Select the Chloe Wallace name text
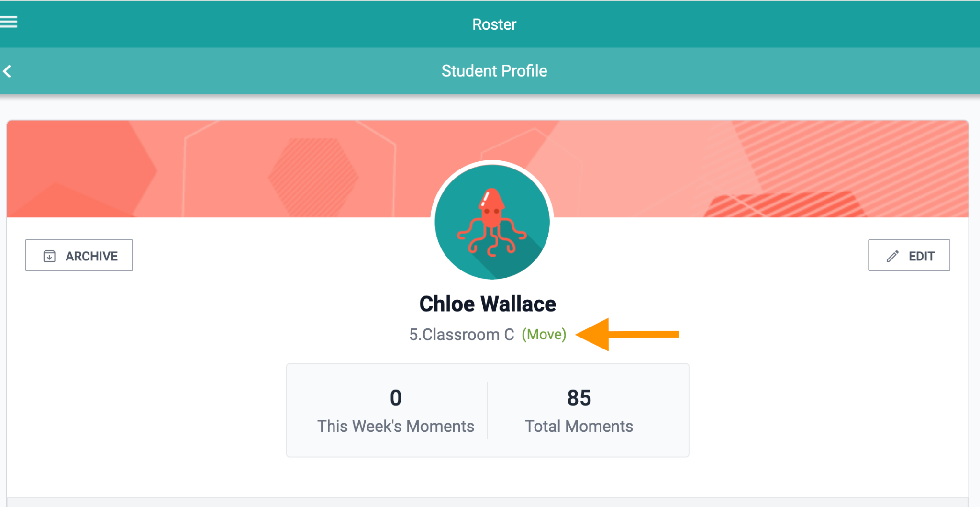 coord(488,304)
